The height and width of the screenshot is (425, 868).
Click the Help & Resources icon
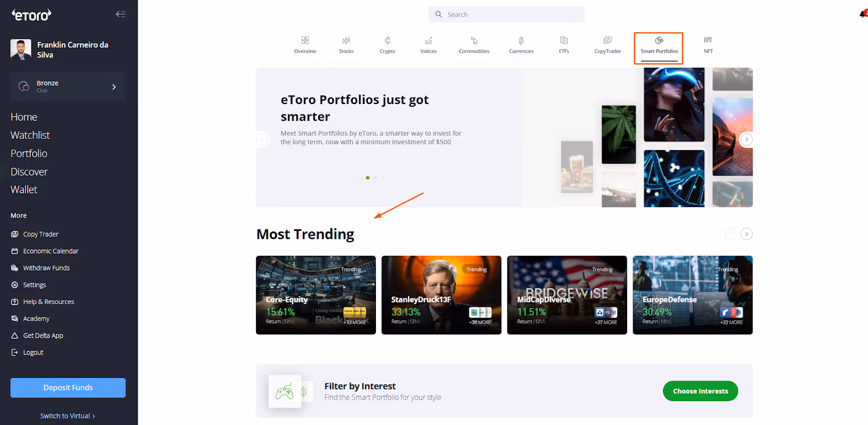[15, 302]
